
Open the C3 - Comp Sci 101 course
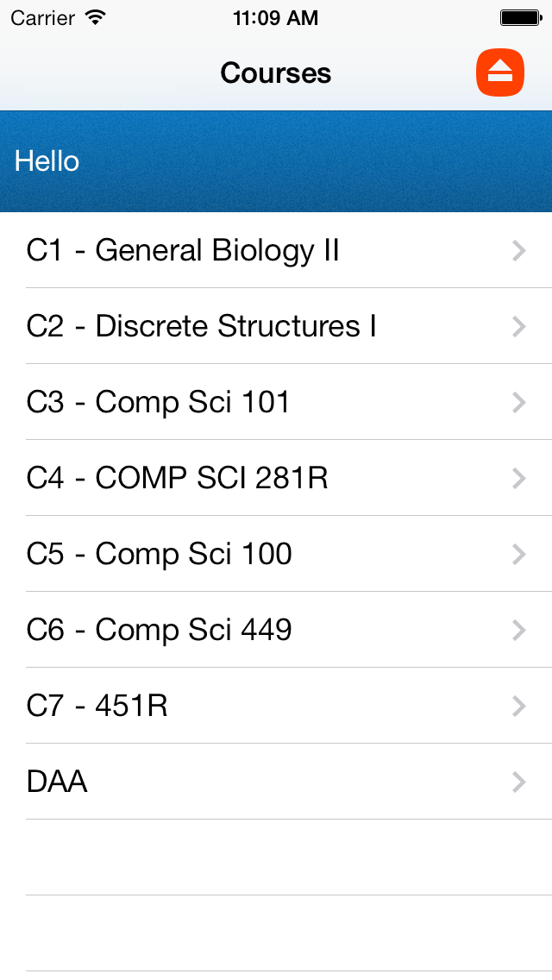pyautogui.click(x=159, y=402)
